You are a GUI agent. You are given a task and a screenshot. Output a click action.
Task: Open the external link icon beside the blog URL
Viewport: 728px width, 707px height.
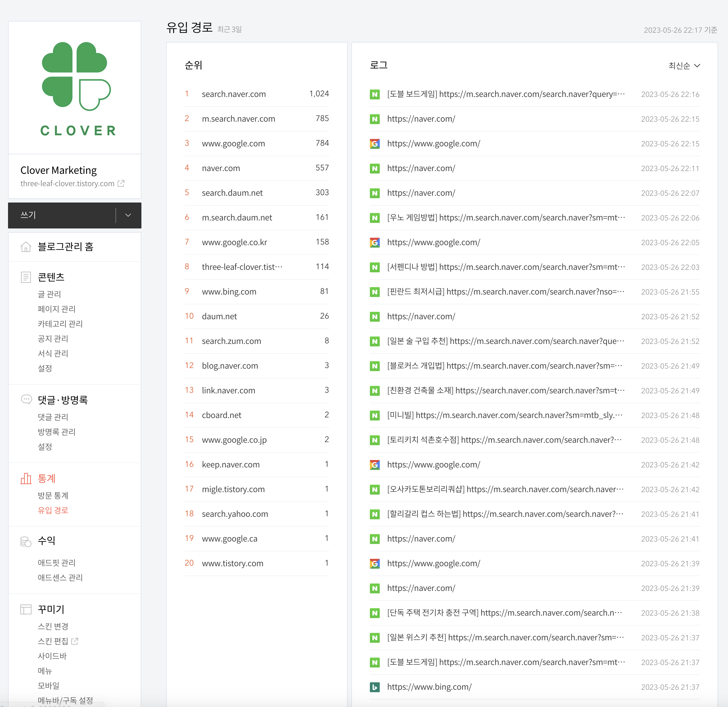[x=121, y=183]
